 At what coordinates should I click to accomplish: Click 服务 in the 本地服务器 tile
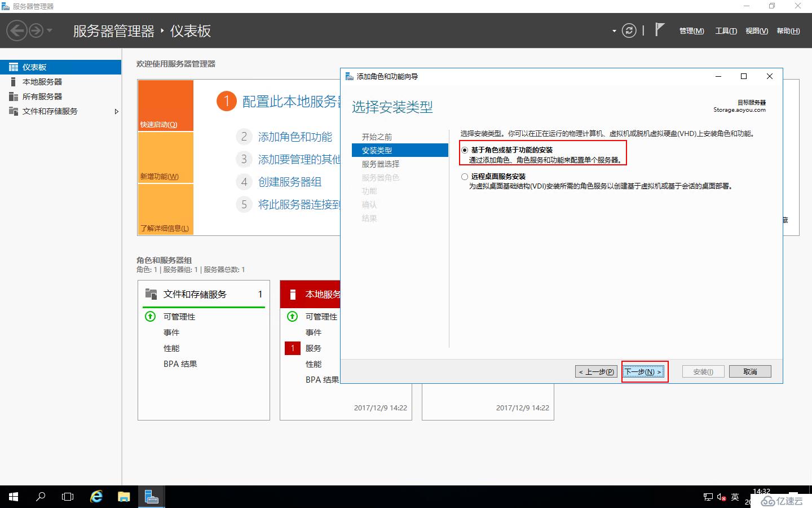point(314,348)
